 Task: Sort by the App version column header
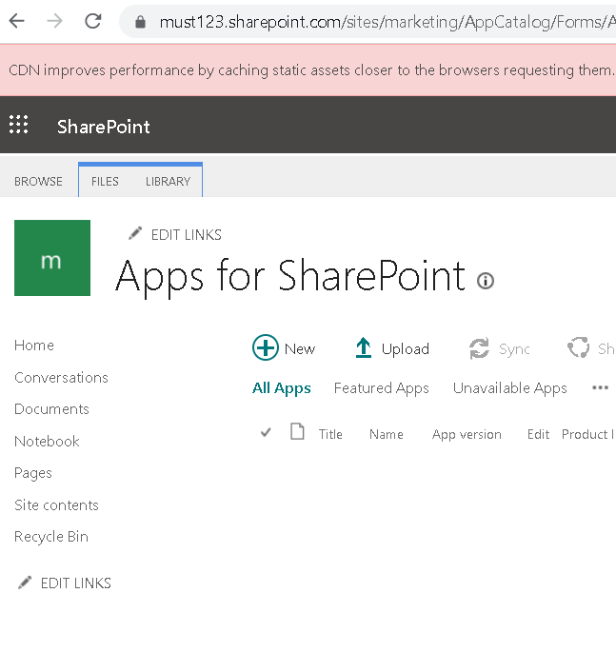[x=467, y=435]
